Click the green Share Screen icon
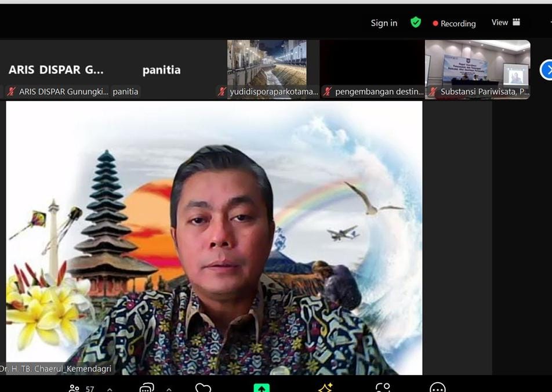This screenshot has height=392, width=552. pos(262,388)
